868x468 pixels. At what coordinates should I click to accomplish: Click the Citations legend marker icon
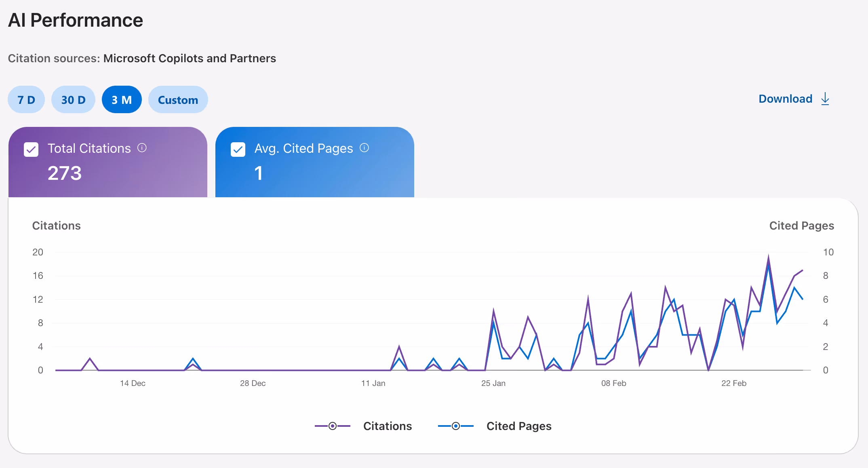332,426
